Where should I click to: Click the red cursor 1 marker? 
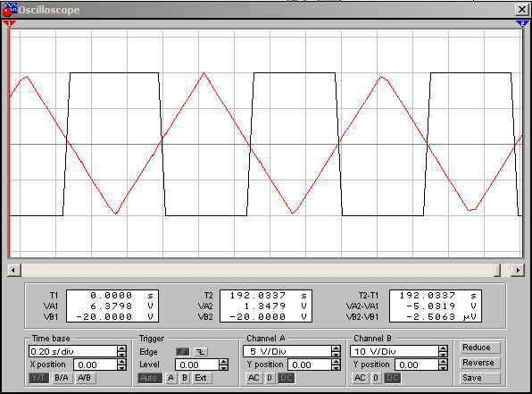pyautogui.click(x=9, y=23)
